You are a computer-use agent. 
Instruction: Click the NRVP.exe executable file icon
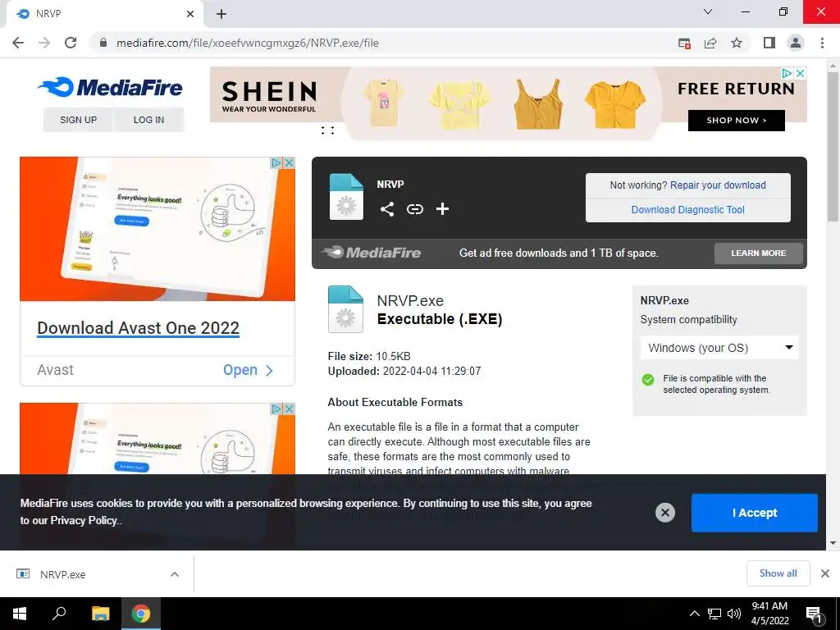click(x=345, y=309)
